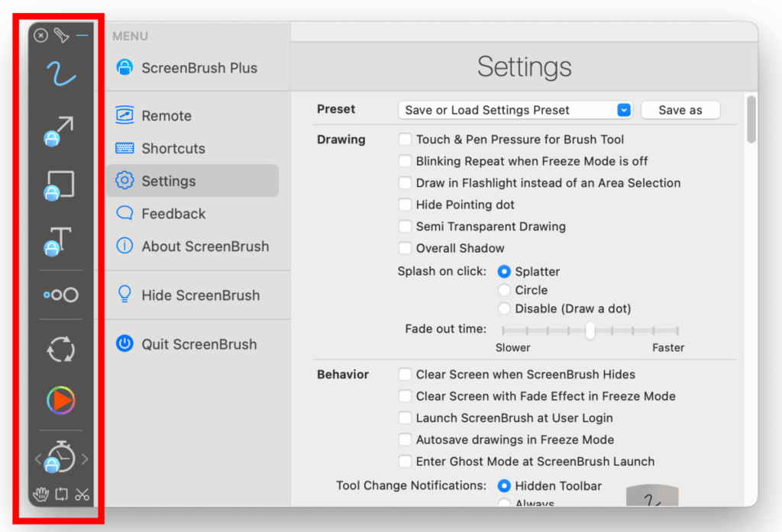Viewport: 782px width, 532px height.
Task: Click the "Fade out time:" label
Action: click(x=445, y=329)
